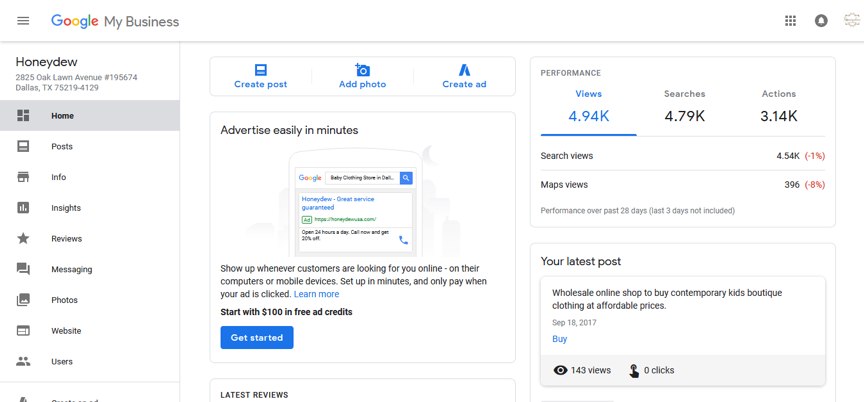Open Posts in the sidebar
This screenshot has height=402, width=864.
coord(90,146)
